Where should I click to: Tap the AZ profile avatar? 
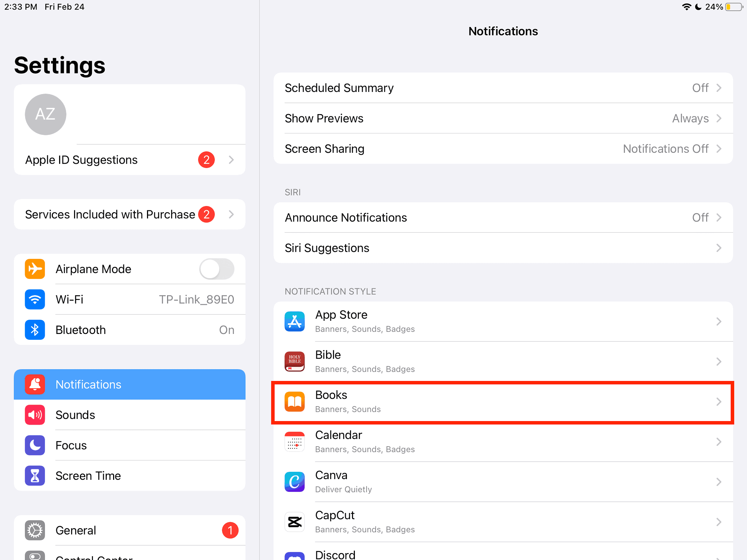point(46,114)
